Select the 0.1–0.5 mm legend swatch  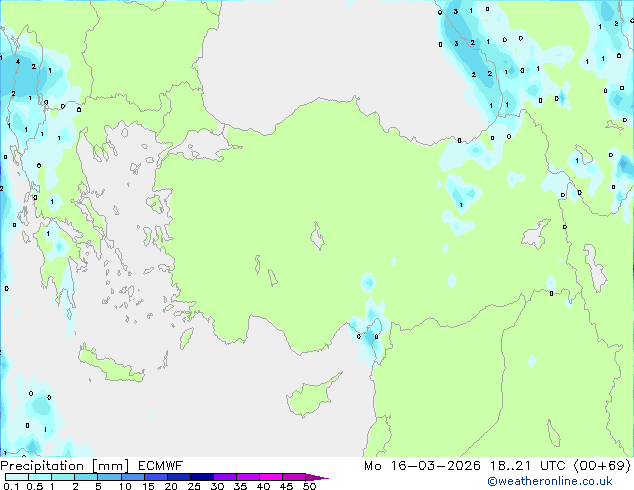click(17, 477)
